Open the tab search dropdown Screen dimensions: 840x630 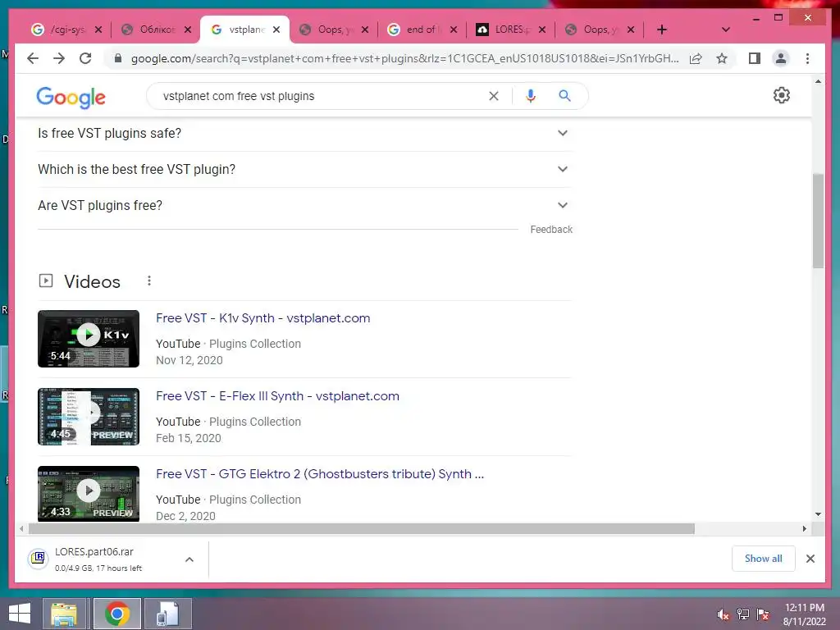(725, 30)
